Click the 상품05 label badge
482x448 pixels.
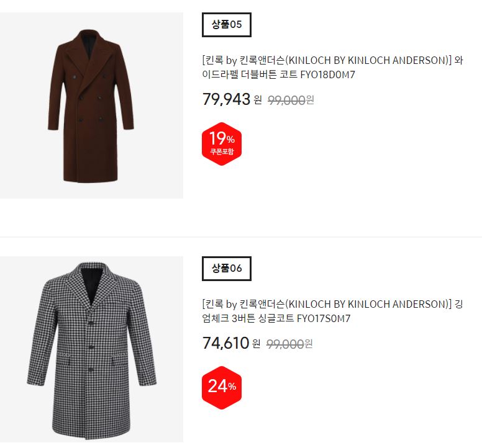click(227, 25)
